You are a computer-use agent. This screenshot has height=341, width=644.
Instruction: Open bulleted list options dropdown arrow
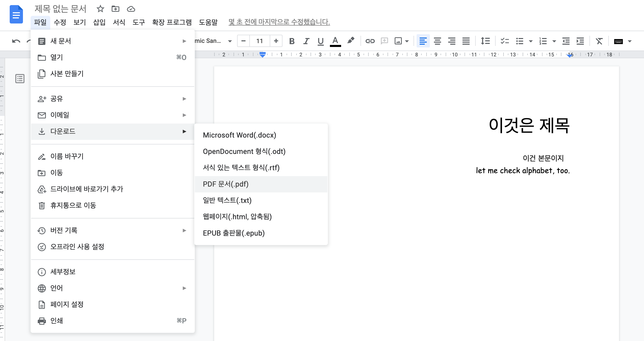(x=531, y=41)
